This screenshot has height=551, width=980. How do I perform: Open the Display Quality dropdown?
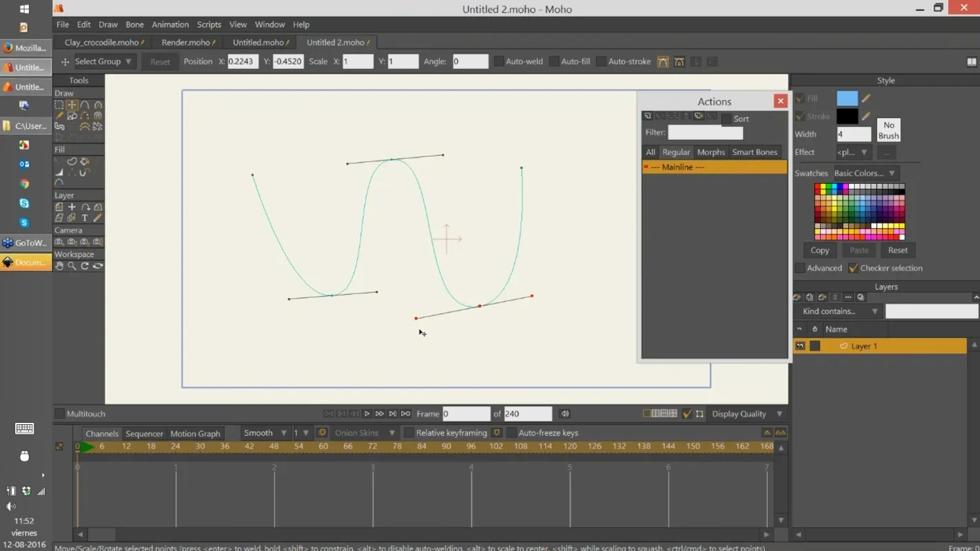[x=748, y=414]
